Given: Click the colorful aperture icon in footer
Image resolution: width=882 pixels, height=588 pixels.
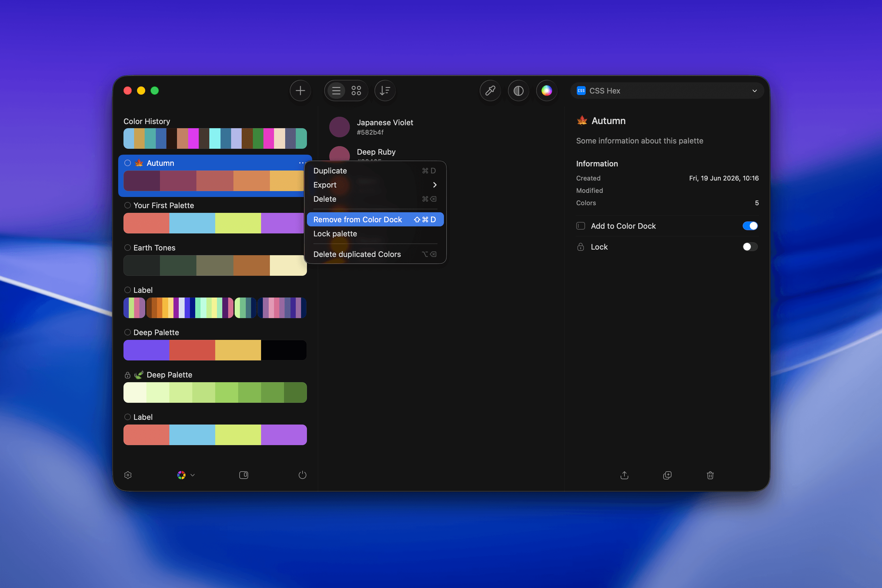Looking at the screenshot, I should (x=181, y=475).
